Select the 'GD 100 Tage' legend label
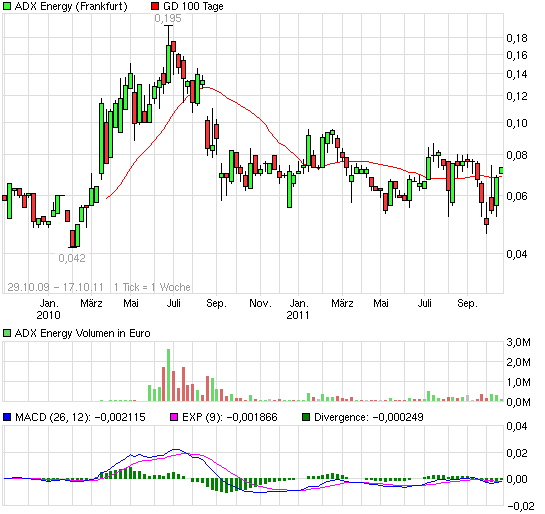545x514 pixels. click(x=193, y=6)
